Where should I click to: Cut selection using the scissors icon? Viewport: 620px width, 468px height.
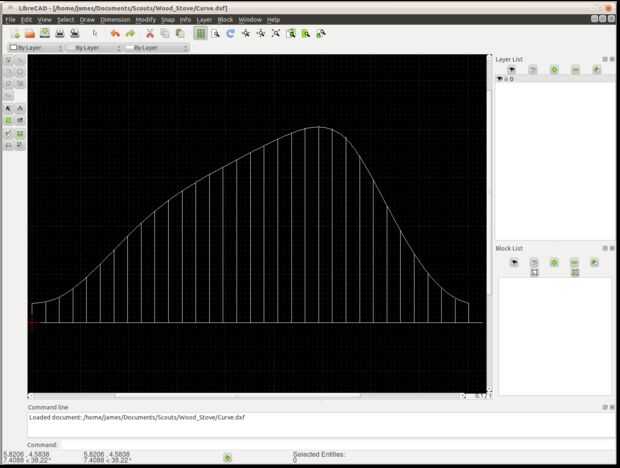point(150,34)
